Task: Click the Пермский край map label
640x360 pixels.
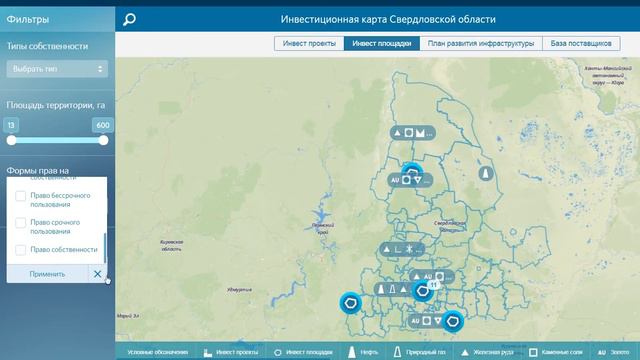Action: coord(323,228)
